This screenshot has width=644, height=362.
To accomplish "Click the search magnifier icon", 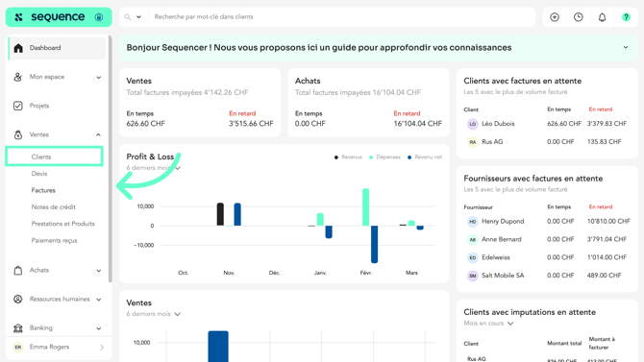I will [128, 17].
